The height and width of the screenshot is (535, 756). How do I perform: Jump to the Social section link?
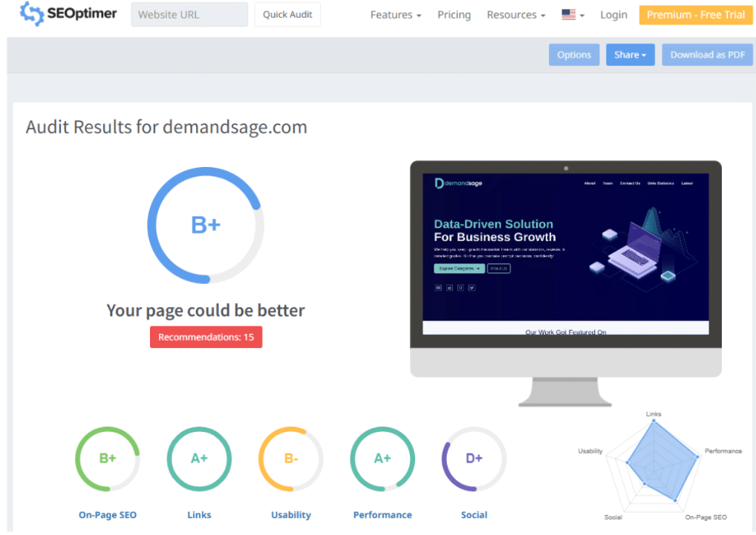(x=474, y=515)
